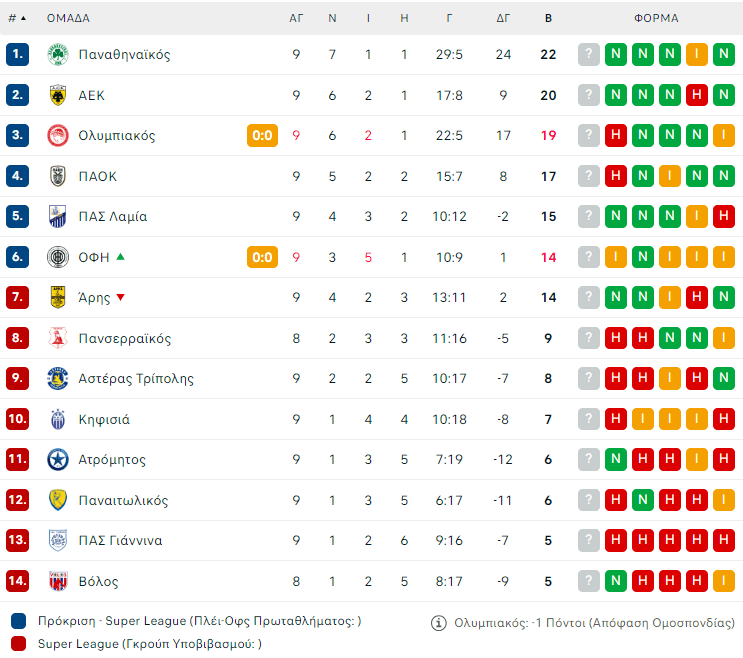Open the Ολυμπιακός live 0:0 score badge
Viewport: 743px width, 658px height.
click(x=262, y=135)
